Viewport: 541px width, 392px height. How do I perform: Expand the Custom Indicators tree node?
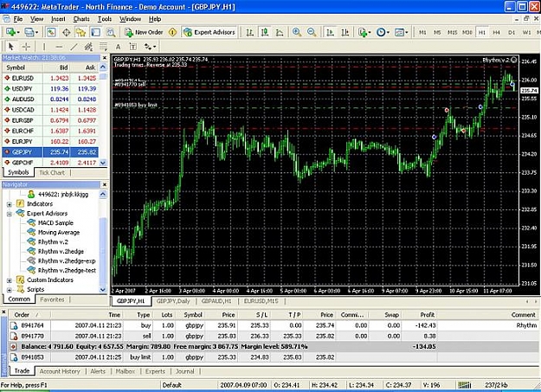[10, 280]
